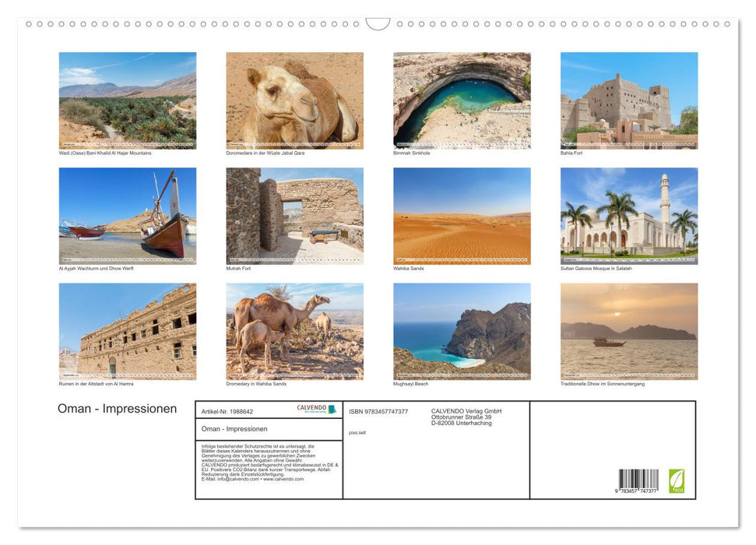This screenshot has width=756, height=545.
Task: Open the Bahla Fort image
Action: pyautogui.click(x=629, y=100)
